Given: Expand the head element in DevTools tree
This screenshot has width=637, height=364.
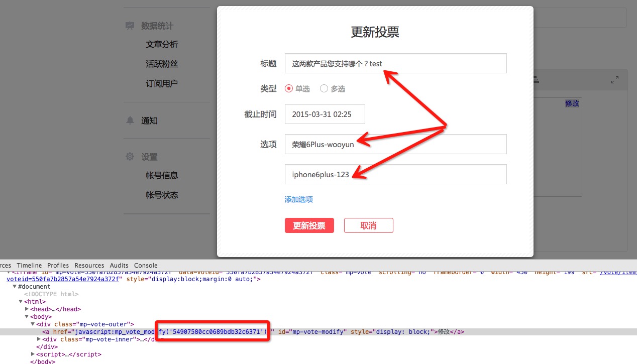Looking at the screenshot, I should [27, 309].
